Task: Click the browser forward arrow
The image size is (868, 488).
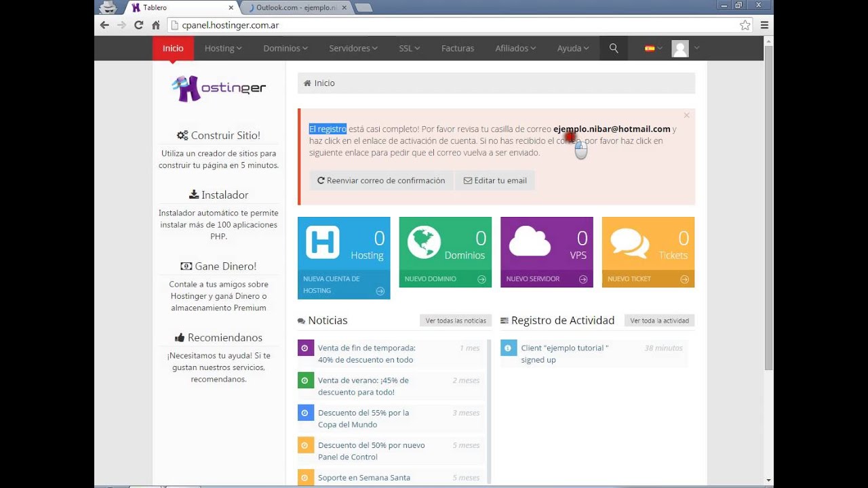Action: click(121, 25)
